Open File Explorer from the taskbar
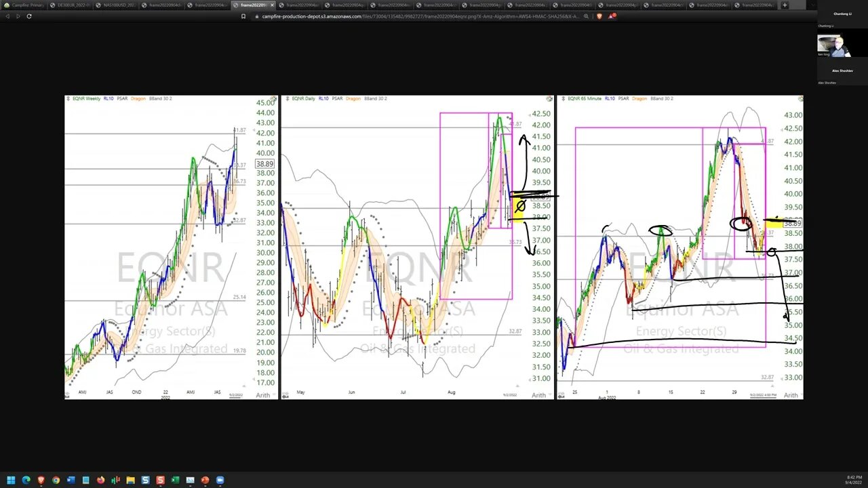This screenshot has width=868, height=488. click(x=130, y=480)
